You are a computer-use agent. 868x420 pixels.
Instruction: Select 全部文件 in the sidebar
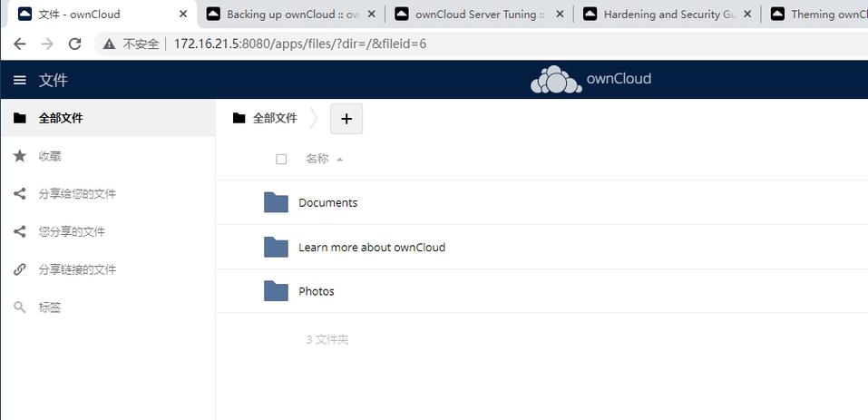[108, 118]
